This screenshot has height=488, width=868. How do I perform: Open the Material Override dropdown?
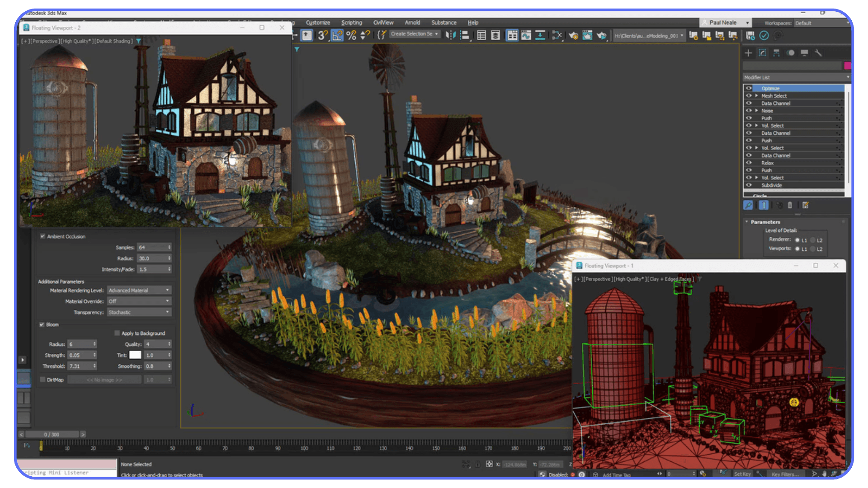click(x=139, y=301)
